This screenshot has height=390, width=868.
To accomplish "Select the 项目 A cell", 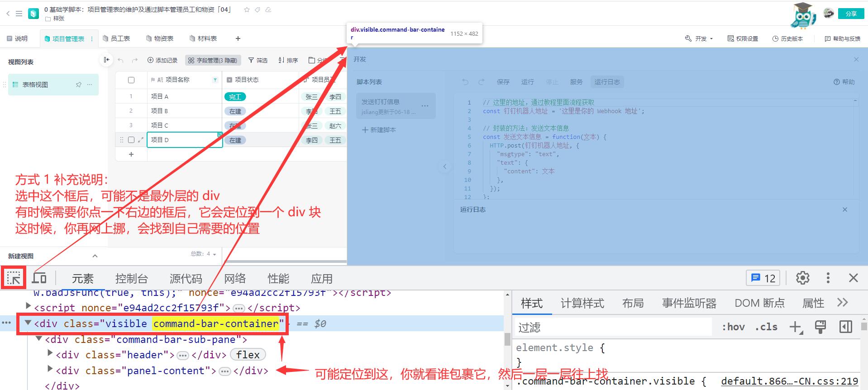I will (185, 96).
